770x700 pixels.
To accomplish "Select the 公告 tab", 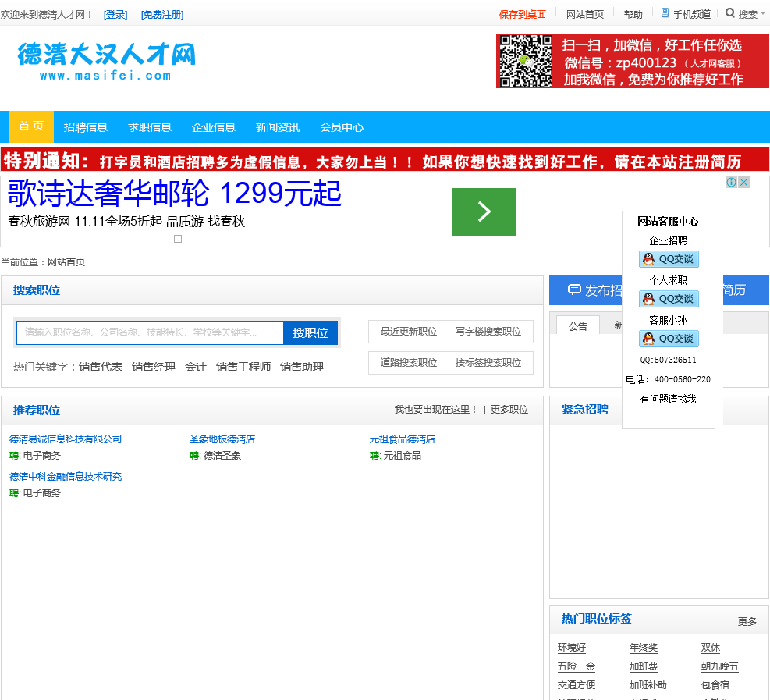I will click(578, 326).
